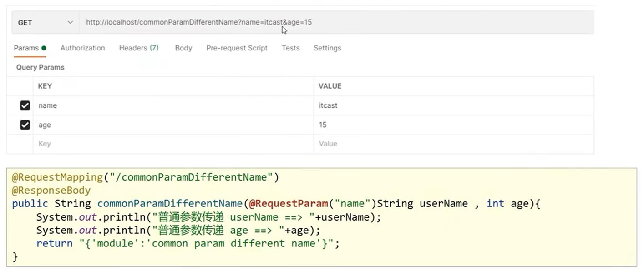Click the 'itcast' value cell
Viewport: 644px width, 271px height.
[454, 105]
